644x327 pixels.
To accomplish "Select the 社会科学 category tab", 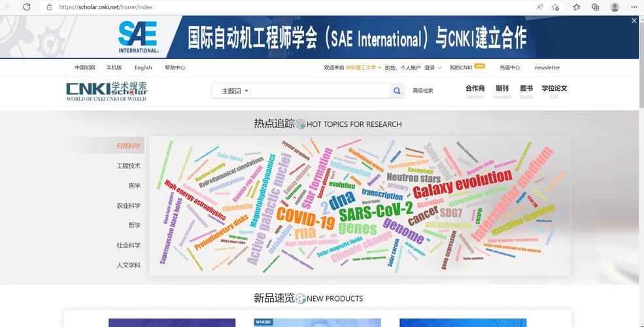I will [x=129, y=245].
